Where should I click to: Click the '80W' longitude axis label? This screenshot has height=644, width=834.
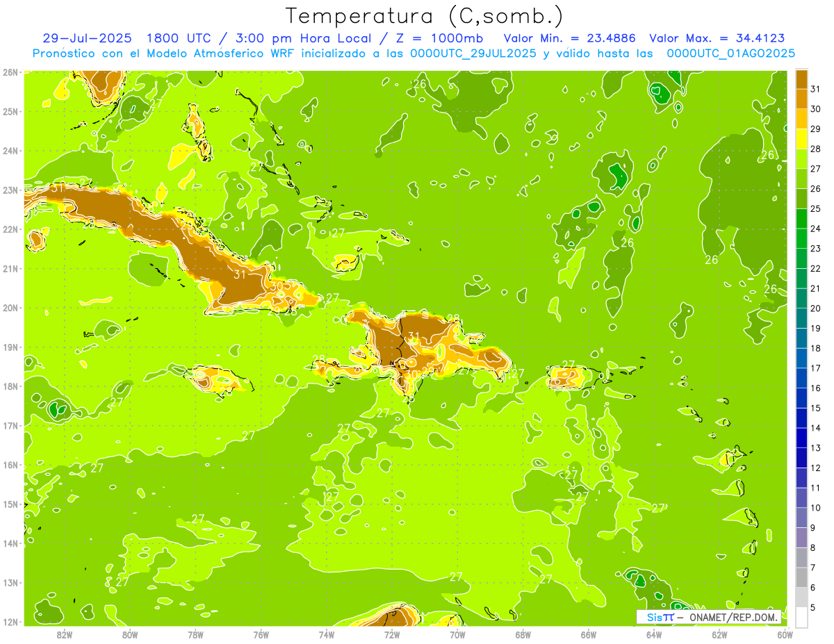[130, 634]
